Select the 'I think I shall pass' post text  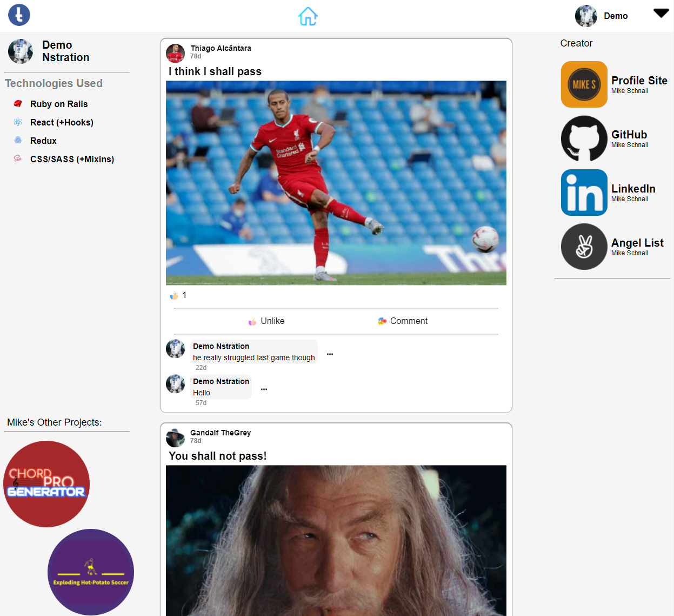[x=215, y=71]
